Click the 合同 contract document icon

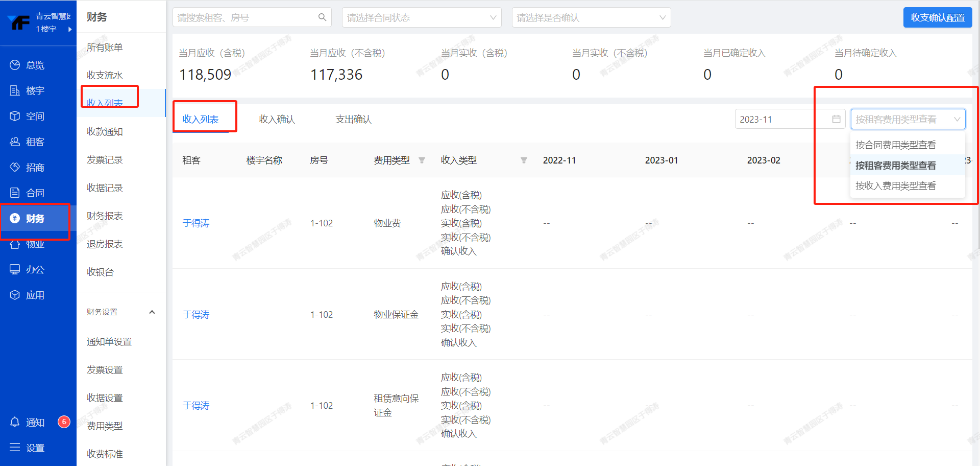click(x=15, y=193)
